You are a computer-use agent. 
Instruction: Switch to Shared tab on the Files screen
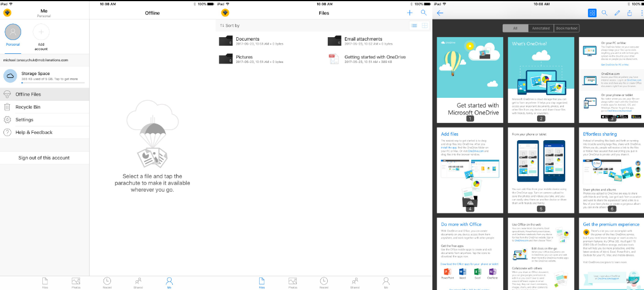355,283
